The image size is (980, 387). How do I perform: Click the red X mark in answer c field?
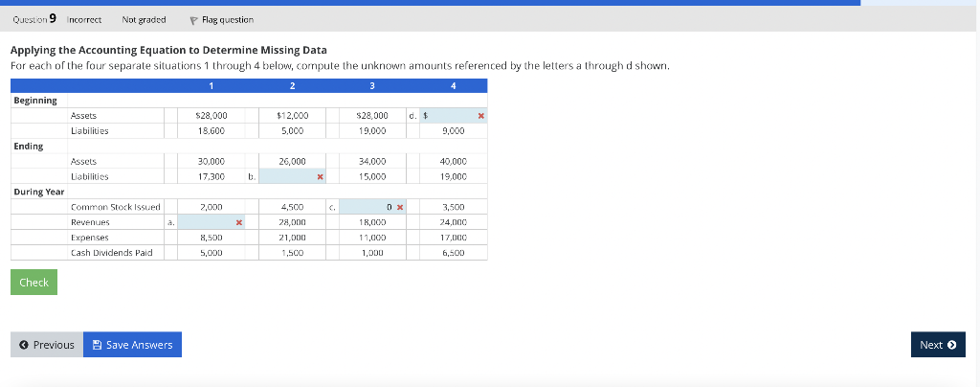400,207
